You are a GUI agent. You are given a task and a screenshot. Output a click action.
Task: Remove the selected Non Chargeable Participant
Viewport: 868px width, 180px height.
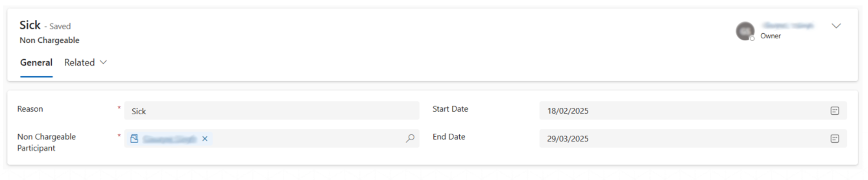(x=204, y=139)
